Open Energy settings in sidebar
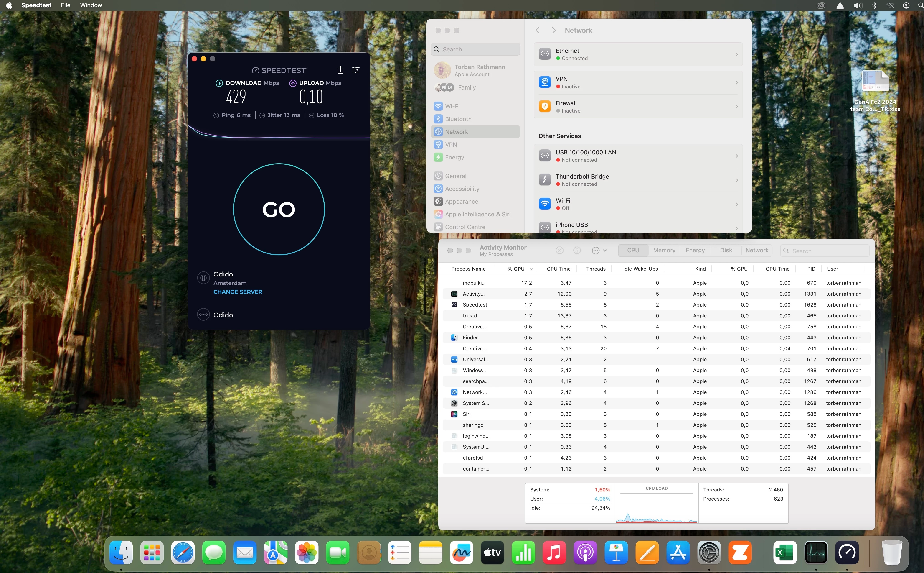 (475, 157)
